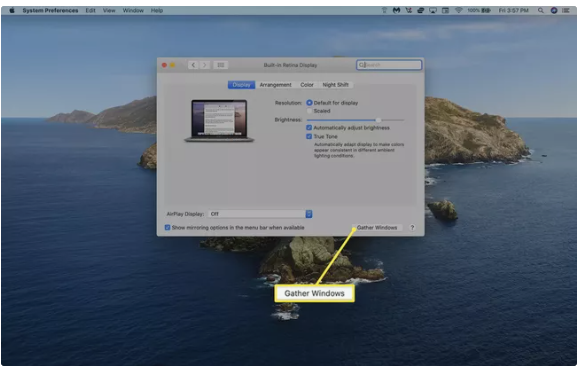Open the Apple menu
The image size is (579, 372).
click(x=12, y=10)
